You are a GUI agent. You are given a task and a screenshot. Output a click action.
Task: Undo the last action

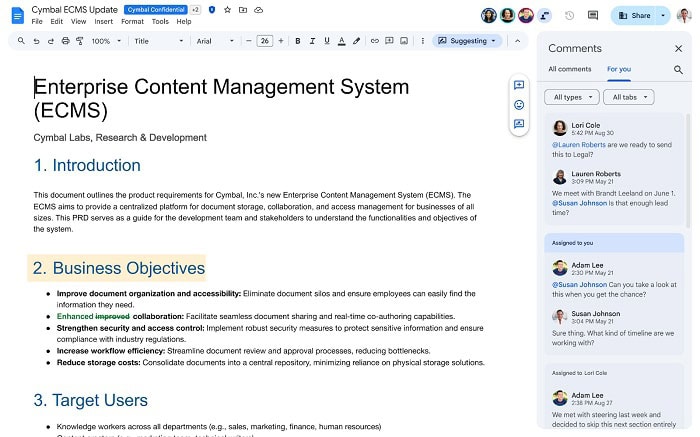(36, 41)
